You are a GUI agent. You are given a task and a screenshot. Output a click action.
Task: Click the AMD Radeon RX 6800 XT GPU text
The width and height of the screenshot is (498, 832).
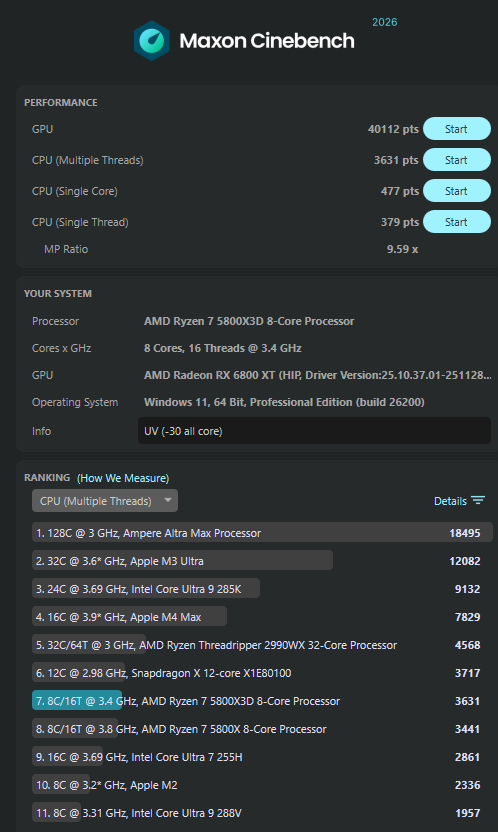tap(317, 375)
